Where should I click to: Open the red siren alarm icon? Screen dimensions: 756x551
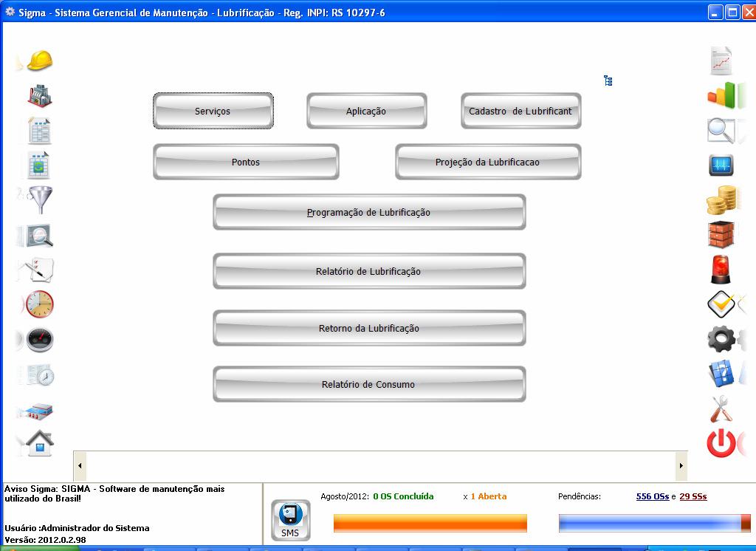[x=721, y=270]
